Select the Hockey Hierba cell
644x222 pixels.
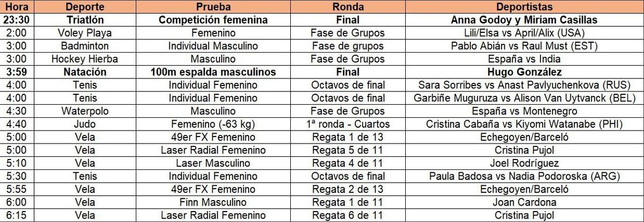(85, 59)
